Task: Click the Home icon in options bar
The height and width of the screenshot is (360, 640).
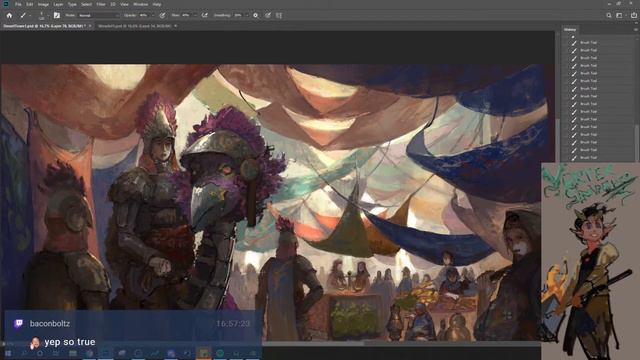Action: 9,16
